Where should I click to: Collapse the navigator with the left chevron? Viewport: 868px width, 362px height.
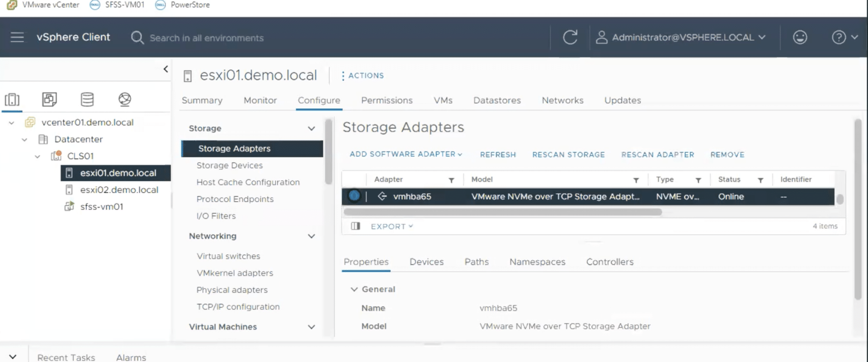165,69
